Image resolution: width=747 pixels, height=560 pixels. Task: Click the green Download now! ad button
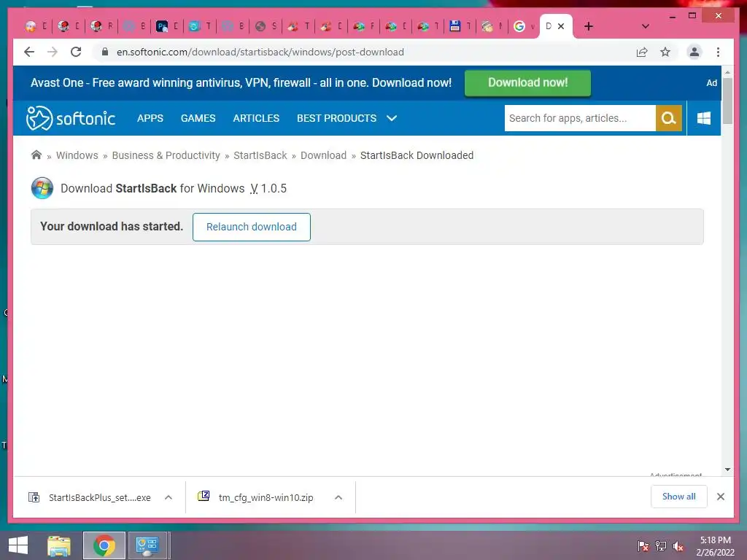527,83
